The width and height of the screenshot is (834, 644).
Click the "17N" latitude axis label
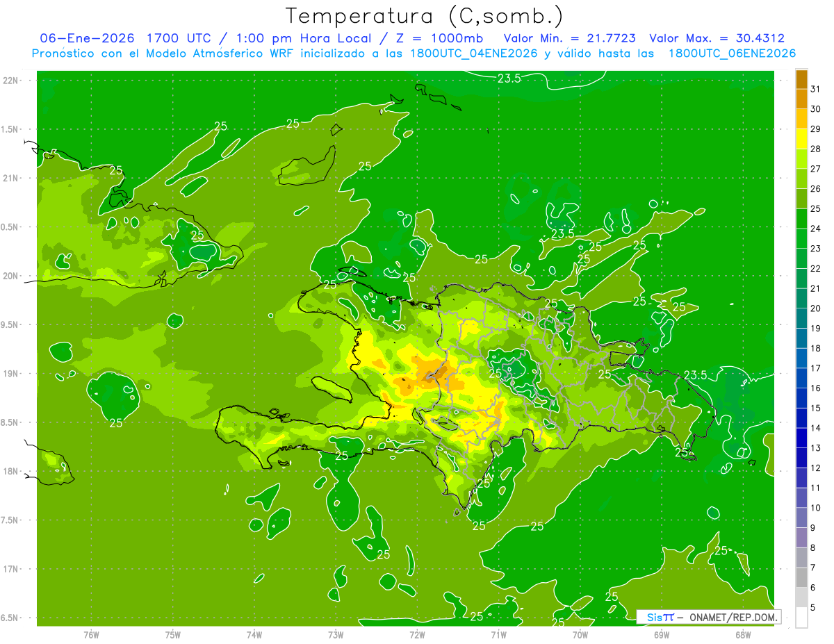(x=12, y=569)
